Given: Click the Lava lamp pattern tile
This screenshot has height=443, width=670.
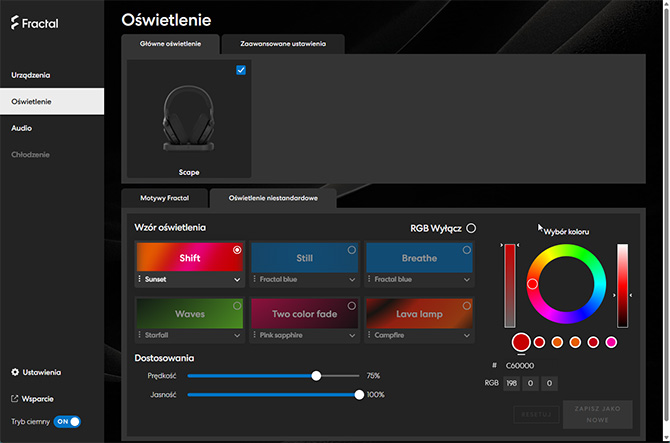Looking at the screenshot, I should click(419, 314).
